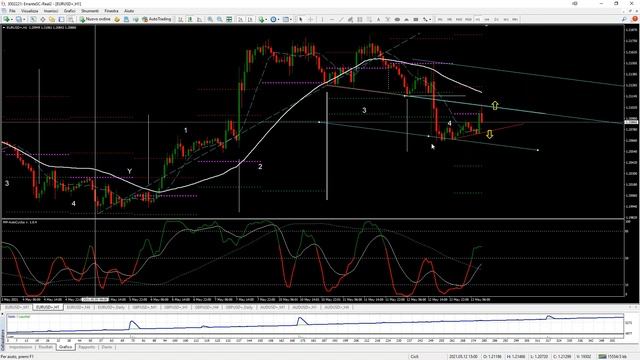Click the Nuovo ordine button
This screenshot has height=360, width=640.
pyautogui.click(x=95, y=19)
